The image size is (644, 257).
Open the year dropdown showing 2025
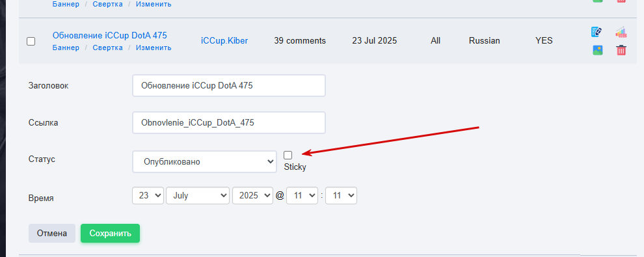252,195
